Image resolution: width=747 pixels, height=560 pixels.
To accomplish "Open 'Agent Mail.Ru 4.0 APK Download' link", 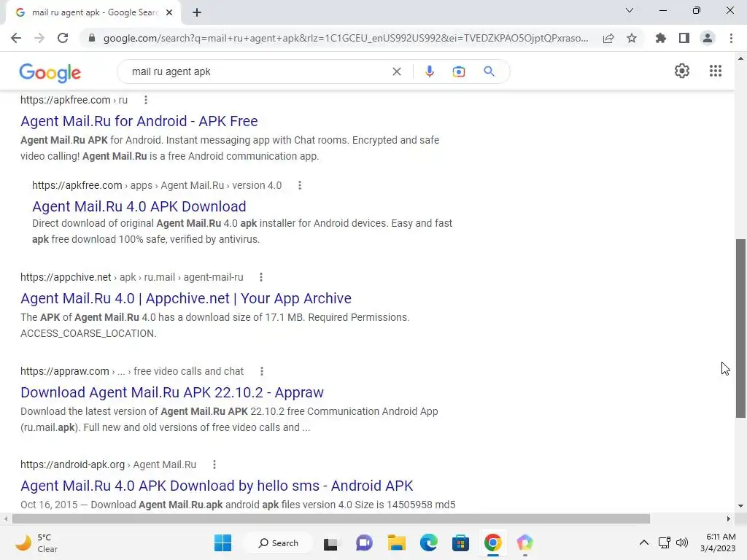I will [x=139, y=206].
